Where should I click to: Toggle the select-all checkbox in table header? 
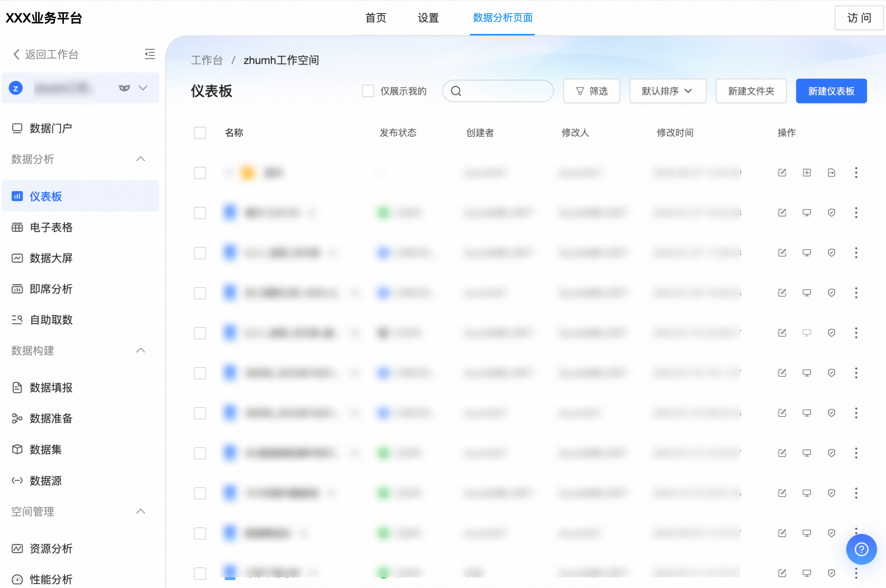pos(200,133)
